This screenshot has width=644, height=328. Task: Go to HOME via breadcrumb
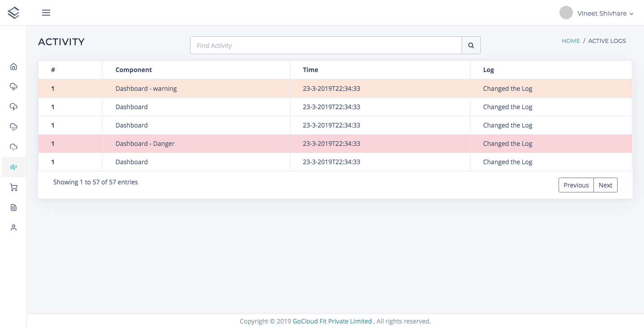click(571, 41)
